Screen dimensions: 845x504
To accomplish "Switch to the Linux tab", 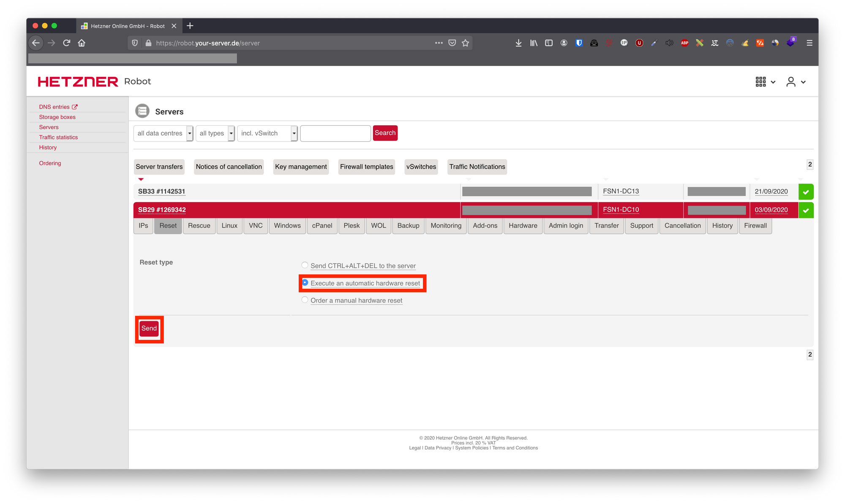I will tap(229, 226).
